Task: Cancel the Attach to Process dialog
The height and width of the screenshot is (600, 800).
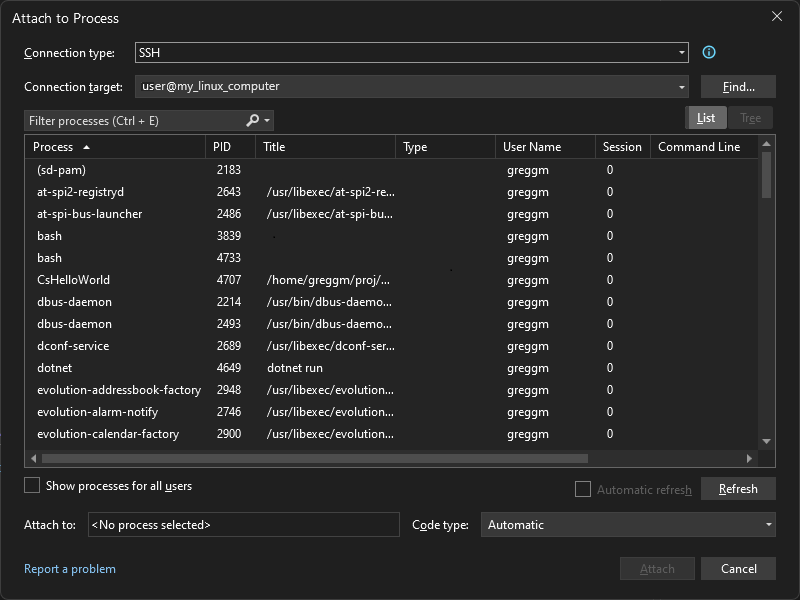Action: click(738, 568)
